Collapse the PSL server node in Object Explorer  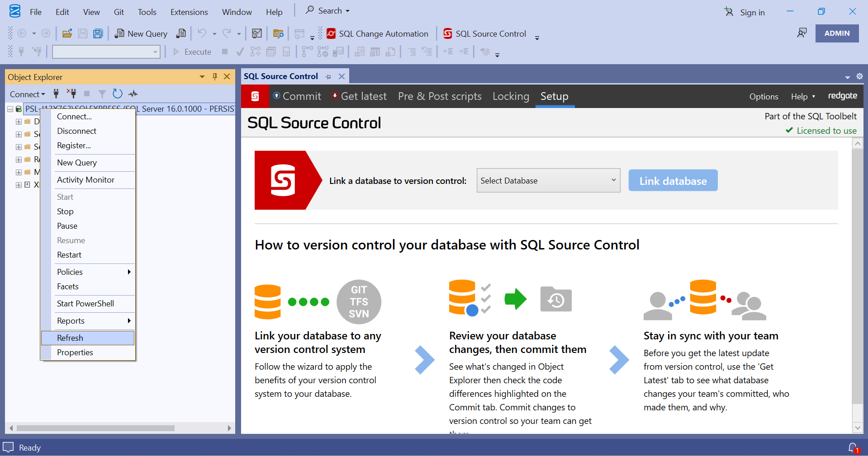tap(10, 109)
